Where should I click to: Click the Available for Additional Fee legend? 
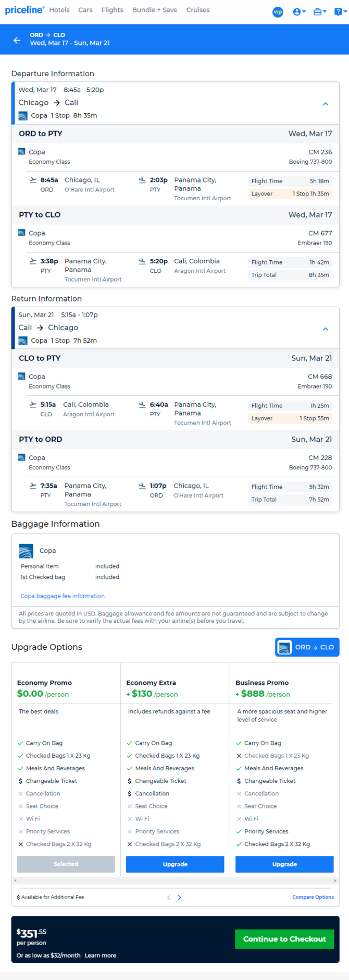[x=50, y=897]
